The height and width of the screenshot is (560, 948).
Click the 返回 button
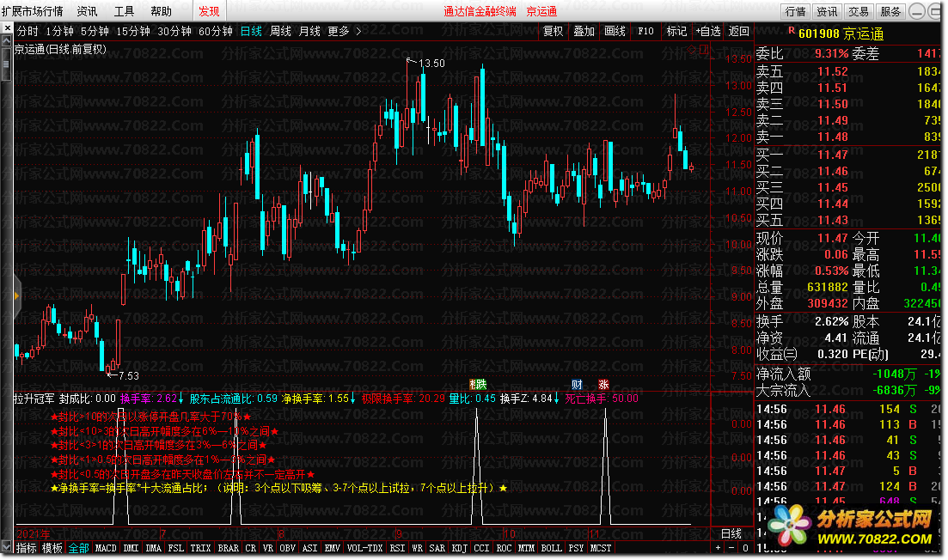click(x=739, y=31)
